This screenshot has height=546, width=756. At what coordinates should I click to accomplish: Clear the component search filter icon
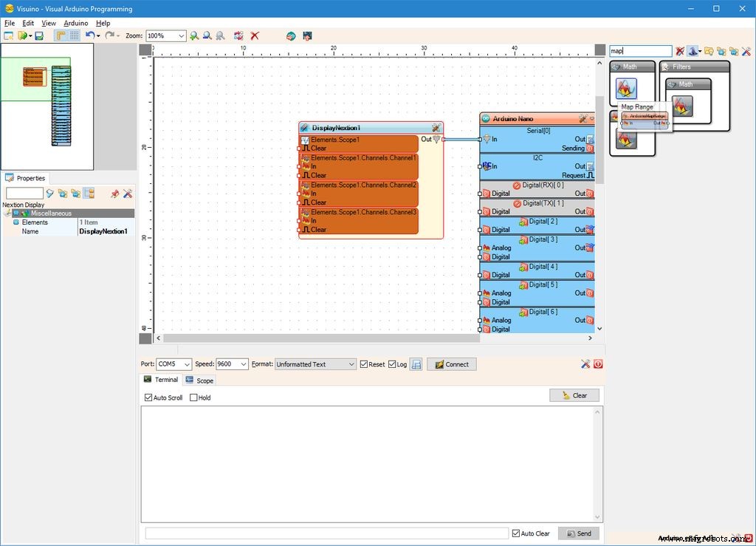point(680,51)
